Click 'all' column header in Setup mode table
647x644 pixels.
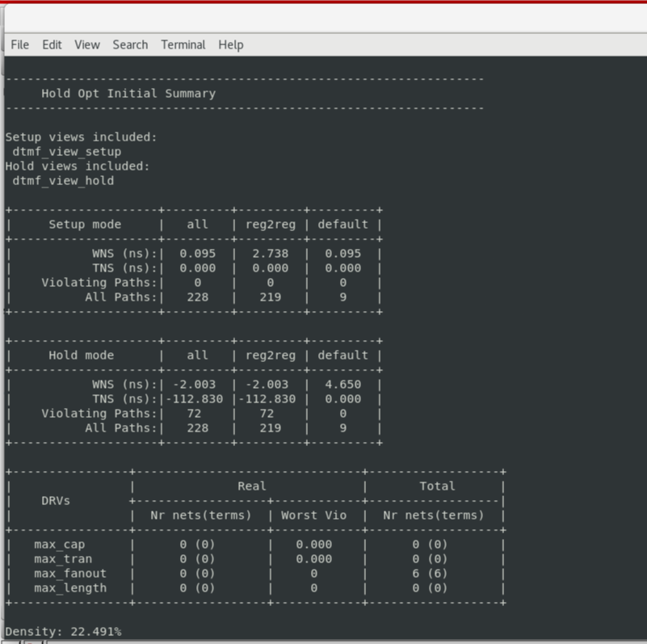pyautogui.click(x=198, y=225)
